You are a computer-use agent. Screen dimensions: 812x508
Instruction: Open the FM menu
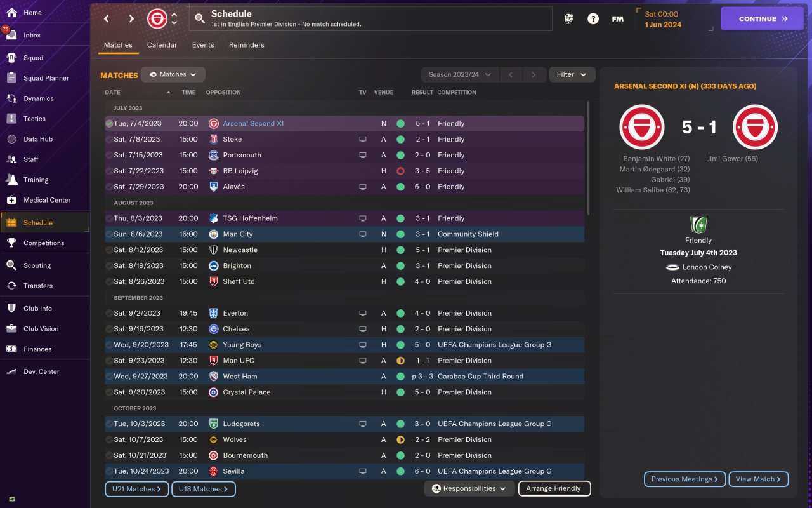pyautogui.click(x=617, y=19)
